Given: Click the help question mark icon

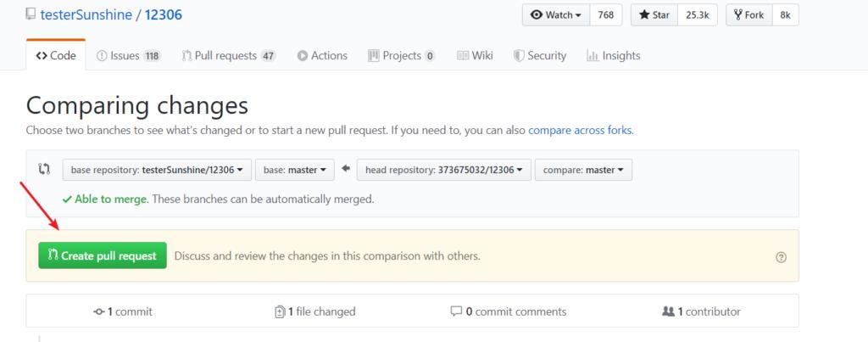Looking at the screenshot, I should pos(781,257).
